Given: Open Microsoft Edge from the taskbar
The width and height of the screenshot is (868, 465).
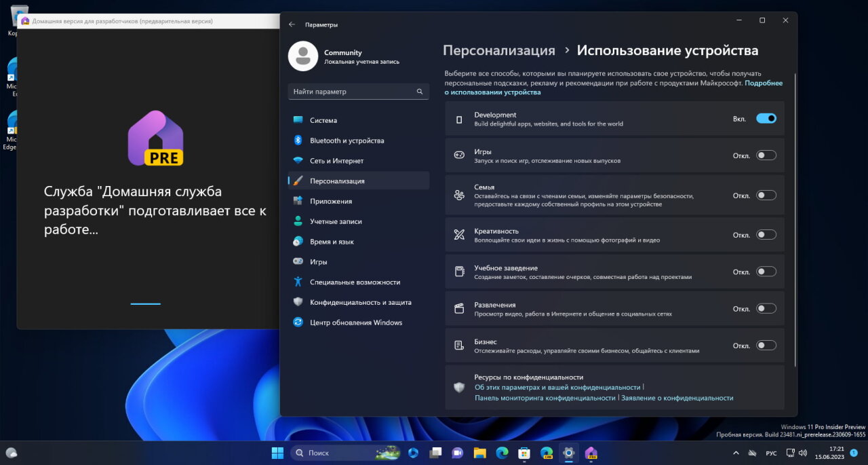Looking at the screenshot, I should 502,453.
